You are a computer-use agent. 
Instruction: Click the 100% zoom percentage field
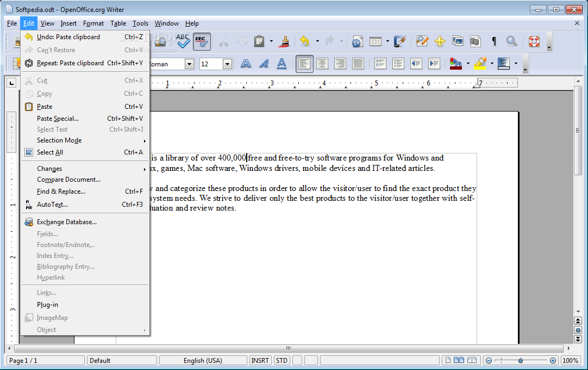571,361
